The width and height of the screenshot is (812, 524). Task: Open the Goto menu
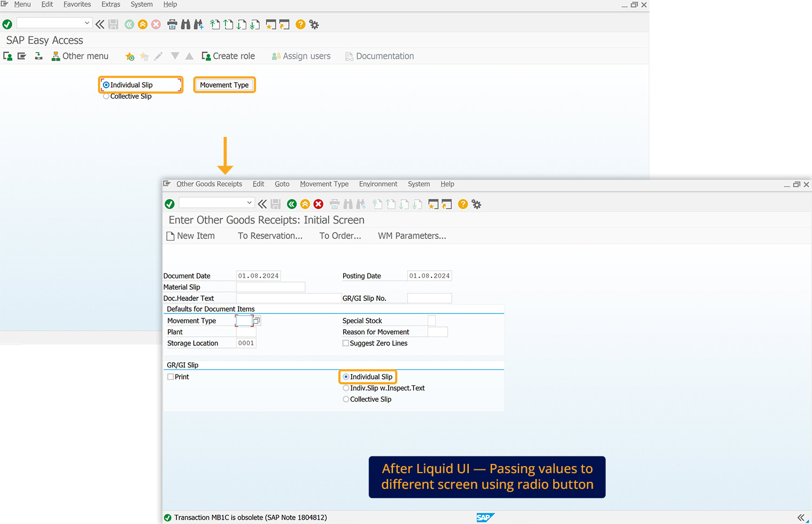click(x=282, y=184)
